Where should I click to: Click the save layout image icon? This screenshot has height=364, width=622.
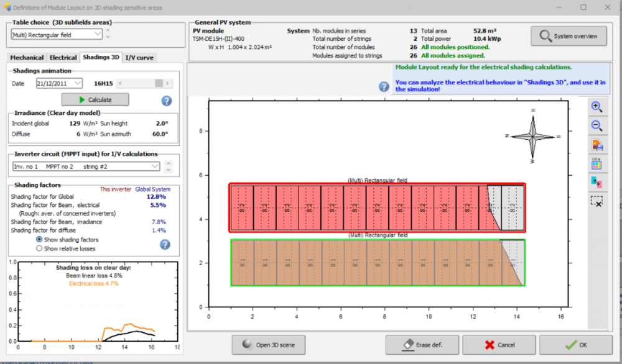tap(596, 145)
